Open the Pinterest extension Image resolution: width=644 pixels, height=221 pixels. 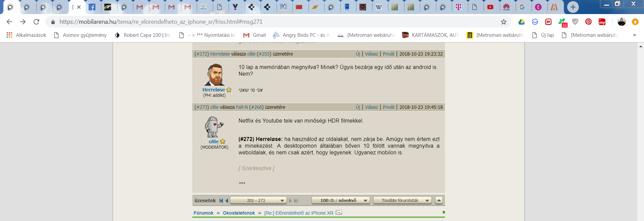[588, 22]
